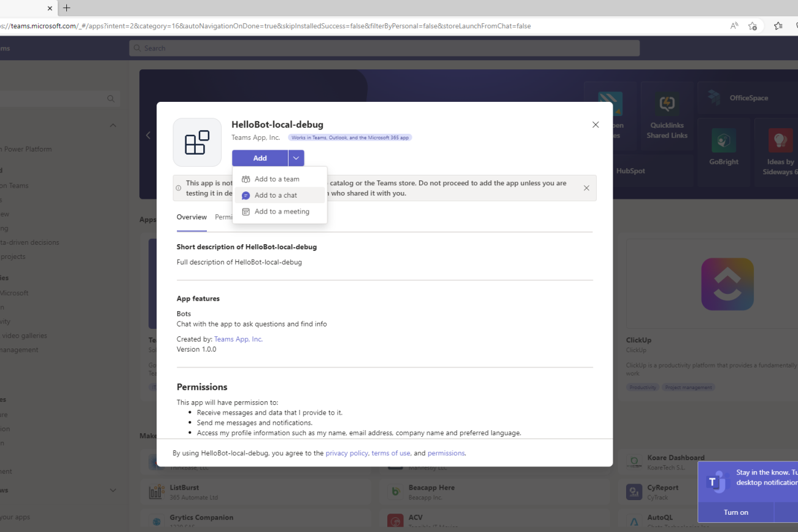The image size is (798, 532).
Task: Turn on desktop notifications
Action: point(736,512)
